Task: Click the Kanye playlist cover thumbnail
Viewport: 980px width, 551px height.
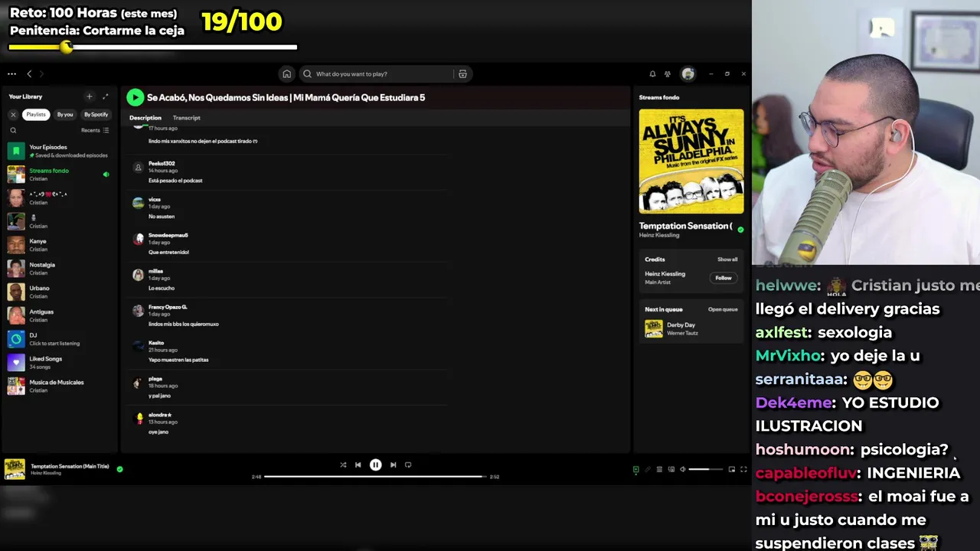Action: [16, 245]
